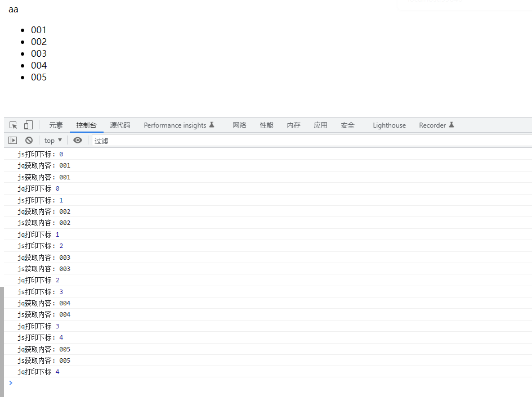Screen dimensions: 532x397
Task: Switch to the 安全 tab
Action: (x=347, y=125)
